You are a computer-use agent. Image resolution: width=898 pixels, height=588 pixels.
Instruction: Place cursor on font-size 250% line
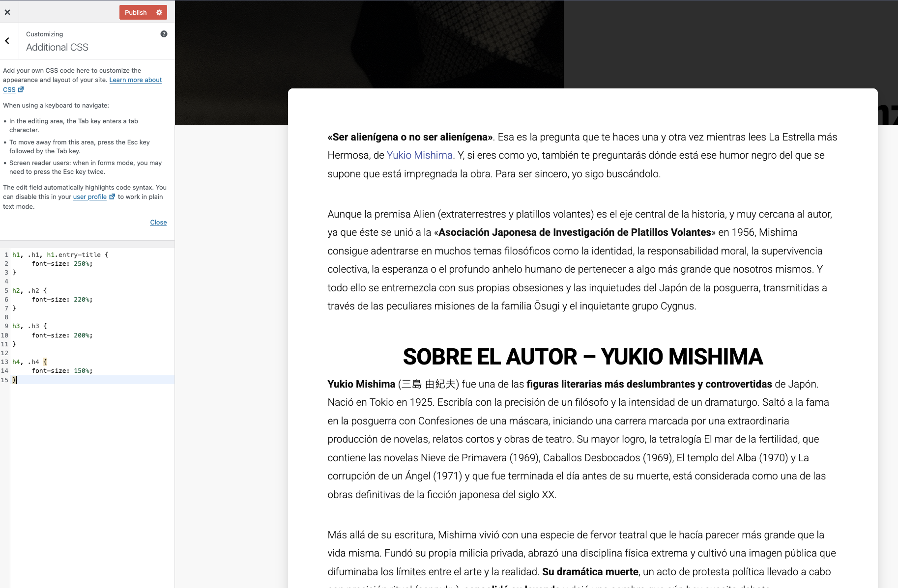click(62, 264)
